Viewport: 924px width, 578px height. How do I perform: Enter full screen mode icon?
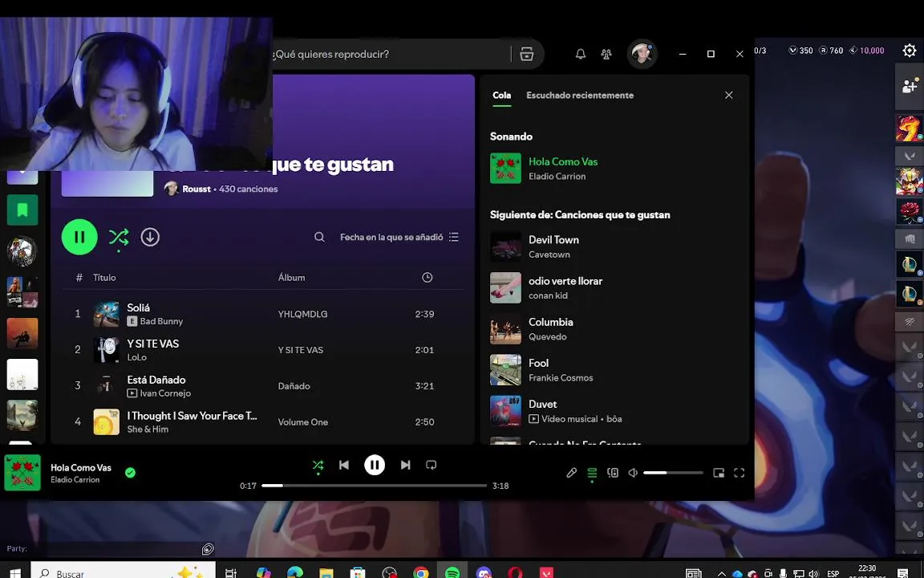tap(739, 472)
